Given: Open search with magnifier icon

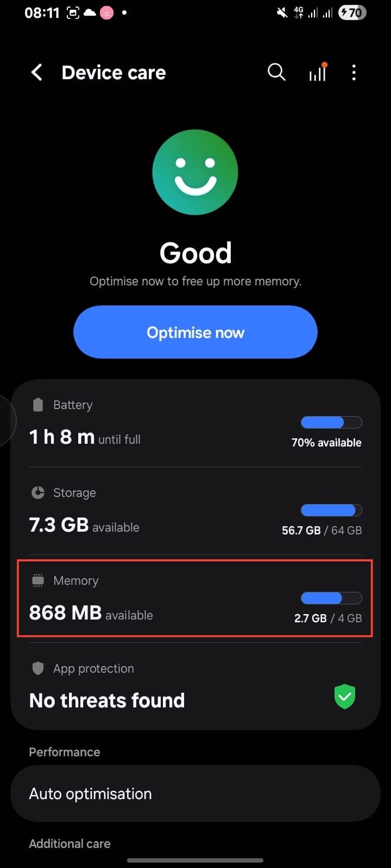Looking at the screenshot, I should click(x=276, y=72).
